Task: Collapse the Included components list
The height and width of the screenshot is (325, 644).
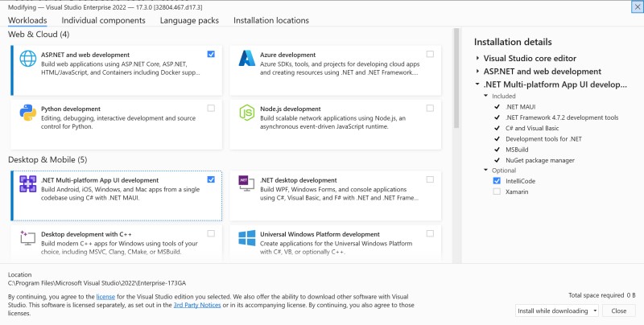Action: coord(486,96)
